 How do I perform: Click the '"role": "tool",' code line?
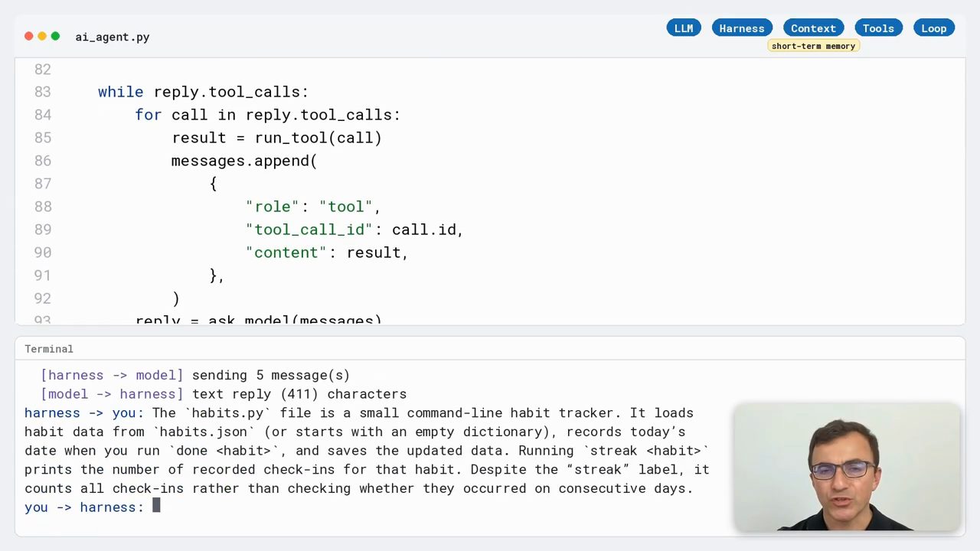(x=313, y=207)
